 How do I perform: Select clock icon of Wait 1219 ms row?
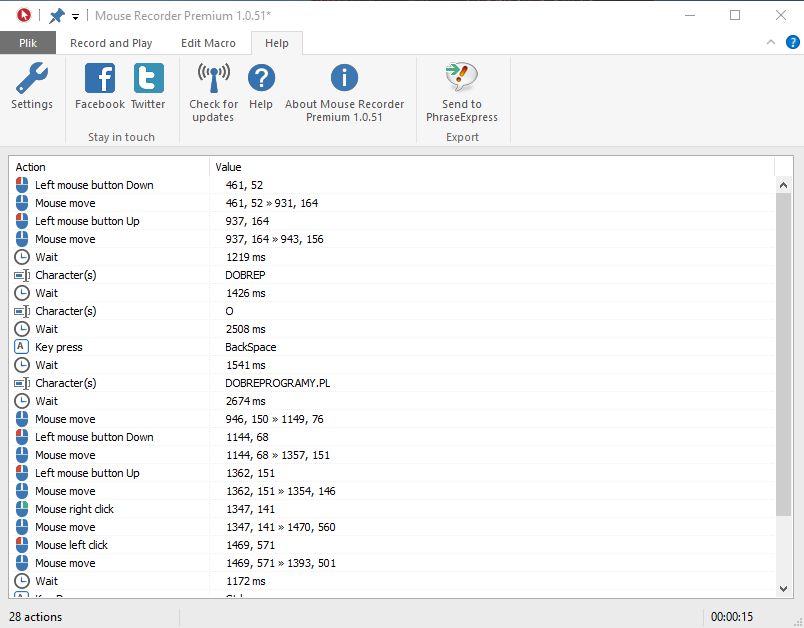coord(22,257)
